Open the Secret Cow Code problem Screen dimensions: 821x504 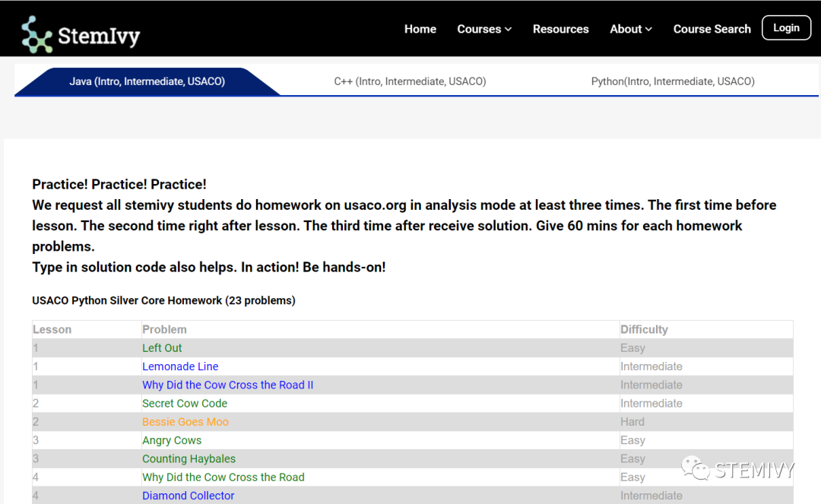click(185, 404)
